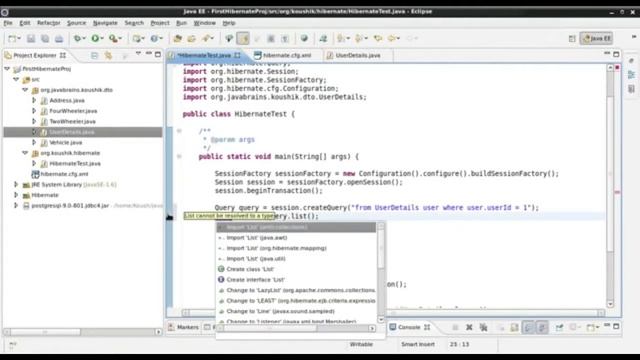This screenshot has width=640, height=360.
Task: Click the Open Perspective icon beside Java EE
Action: pos(572,38)
